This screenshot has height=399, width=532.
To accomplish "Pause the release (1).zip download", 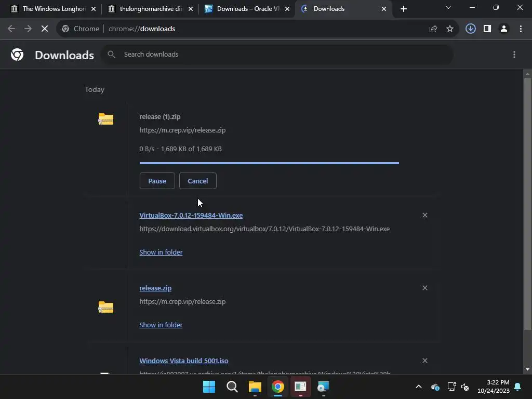I will tap(157, 181).
